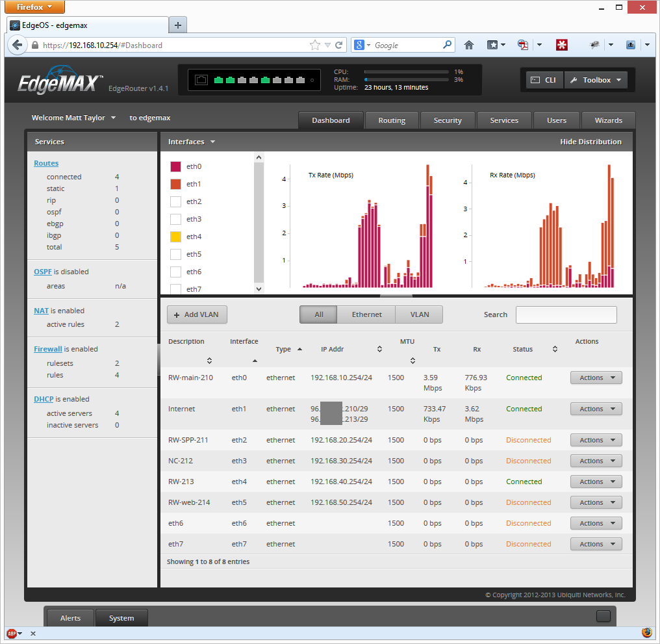Image resolution: width=660 pixels, height=644 pixels.
Task: Switch to the Routing tab
Action: [392, 120]
